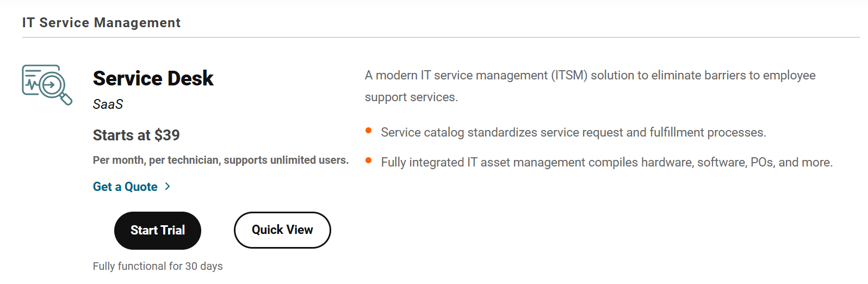Click the Fully functional for 30 days note
868x284 pixels.
[158, 266]
